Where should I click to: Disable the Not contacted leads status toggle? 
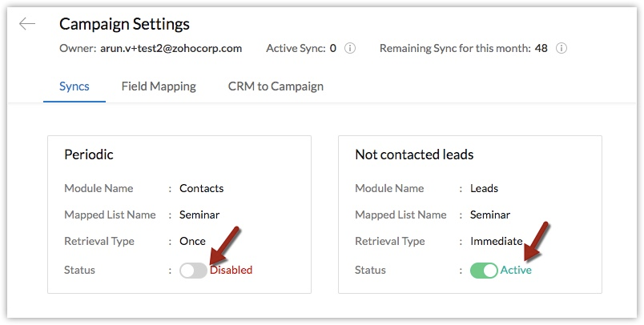pyautogui.click(x=485, y=271)
